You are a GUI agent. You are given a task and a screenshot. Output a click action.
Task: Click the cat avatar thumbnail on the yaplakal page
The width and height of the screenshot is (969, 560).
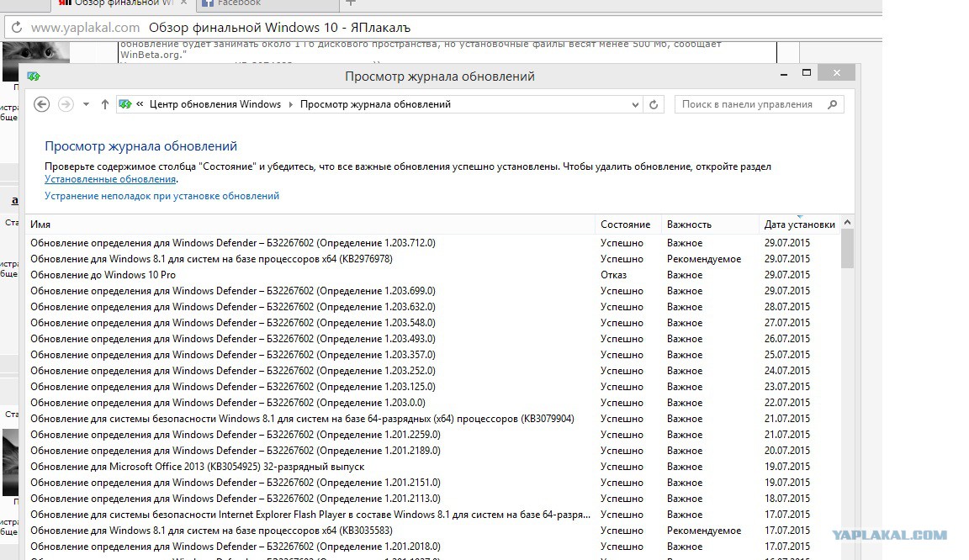[36, 61]
